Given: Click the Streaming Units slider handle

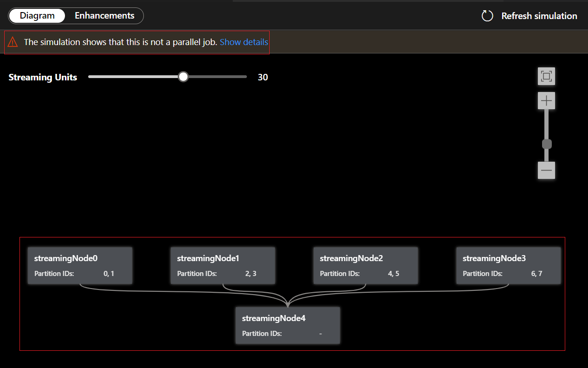Looking at the screenshot, I should click(183, 77).
